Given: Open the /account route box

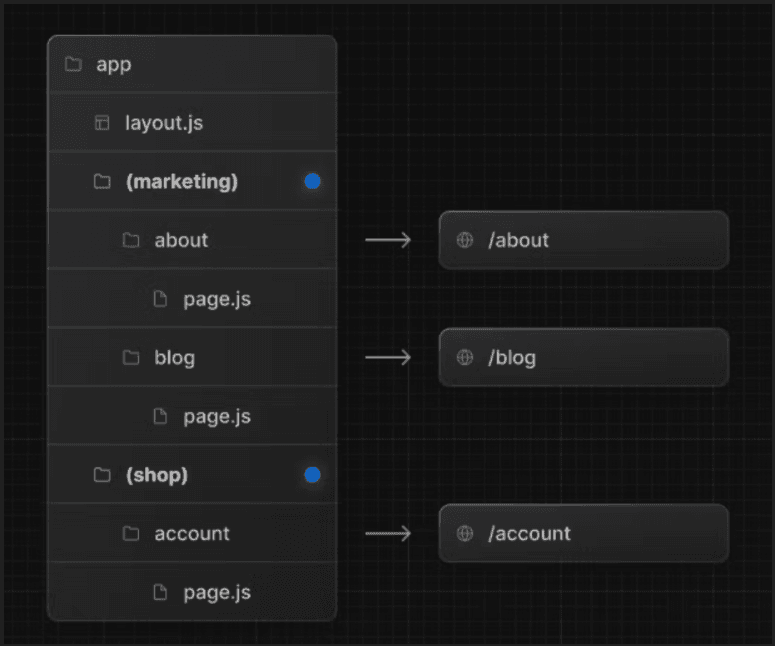Looking at the screenshot, I should (x=583, y=534).
